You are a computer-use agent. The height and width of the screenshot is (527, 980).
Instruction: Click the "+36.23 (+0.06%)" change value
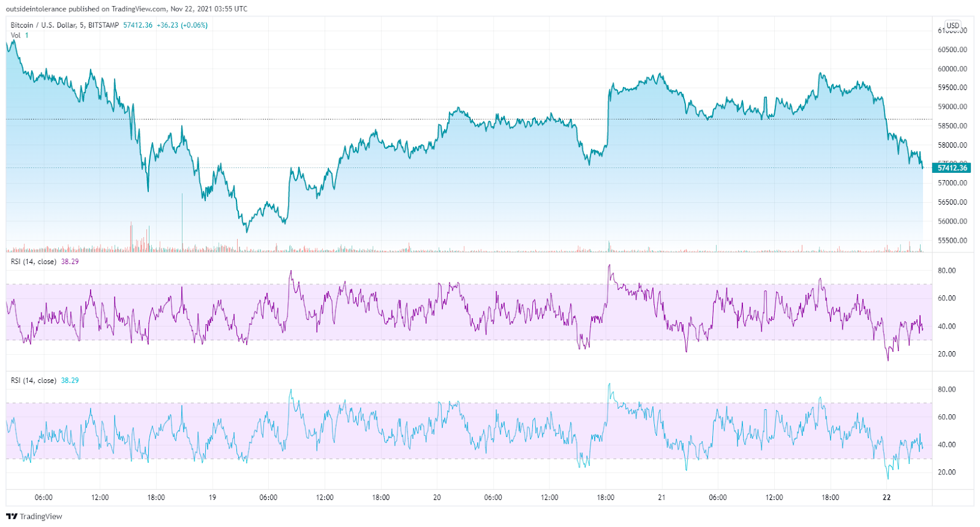pyautogui.click(x=182, y=25)
